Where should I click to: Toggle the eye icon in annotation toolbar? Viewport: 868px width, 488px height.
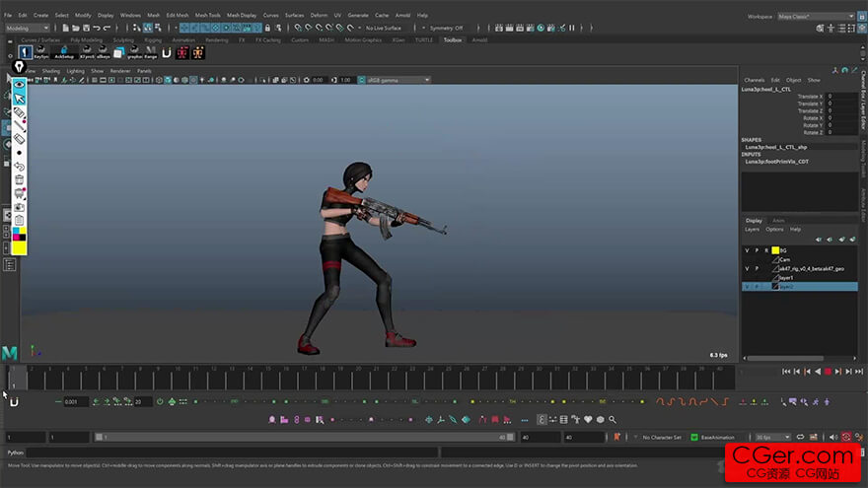(x=20, y=84)
